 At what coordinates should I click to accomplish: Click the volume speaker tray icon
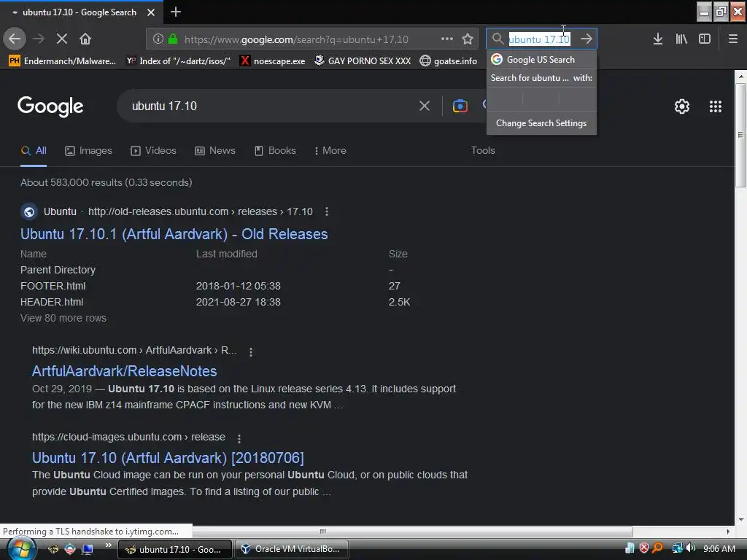coord(690,548)
